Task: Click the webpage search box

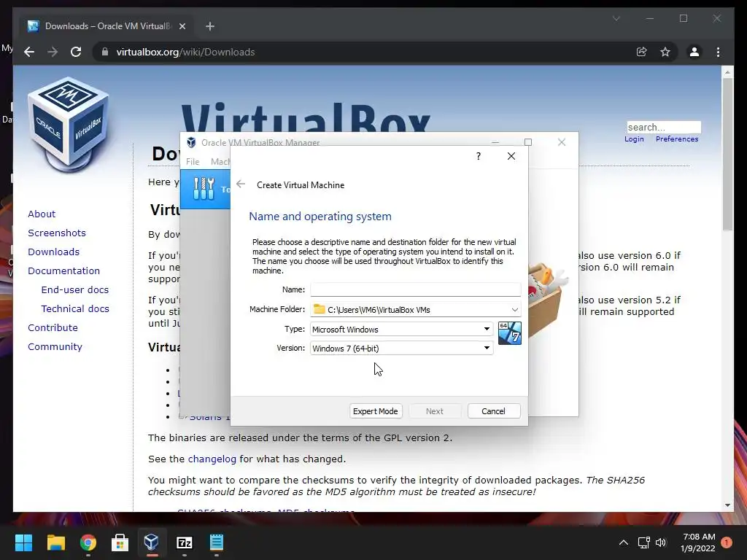Action: coord(664,127)
